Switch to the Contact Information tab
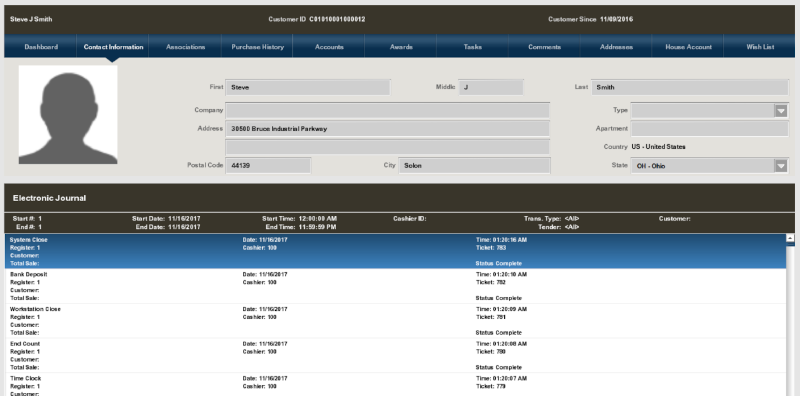The image size is (800, 396). click(113, 46)
